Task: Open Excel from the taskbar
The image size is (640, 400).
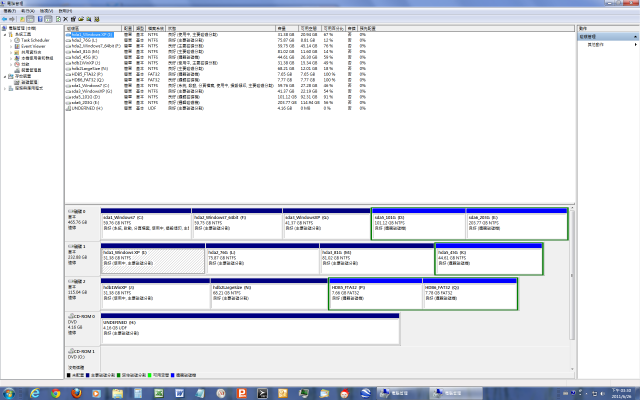Action: pos(159,393)
